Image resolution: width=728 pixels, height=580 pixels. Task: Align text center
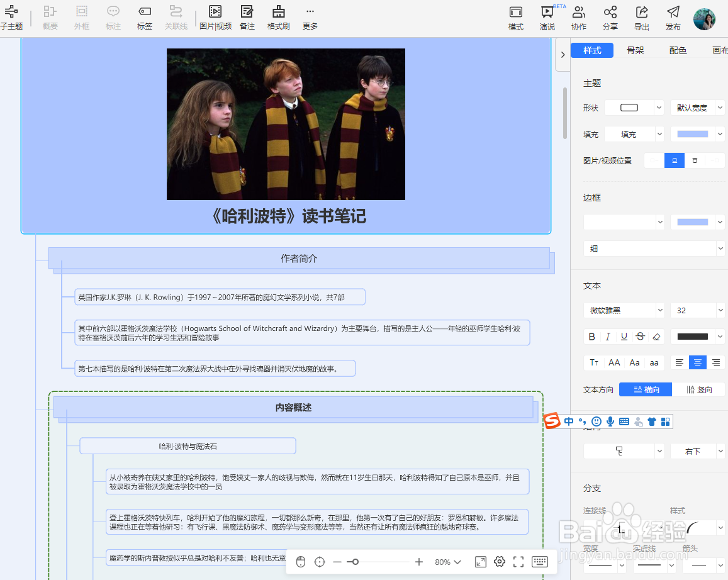click(x=697, y=363)
